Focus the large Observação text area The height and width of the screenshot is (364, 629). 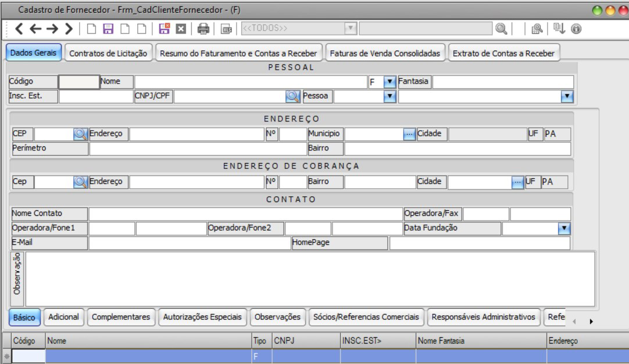coord(310,279)
